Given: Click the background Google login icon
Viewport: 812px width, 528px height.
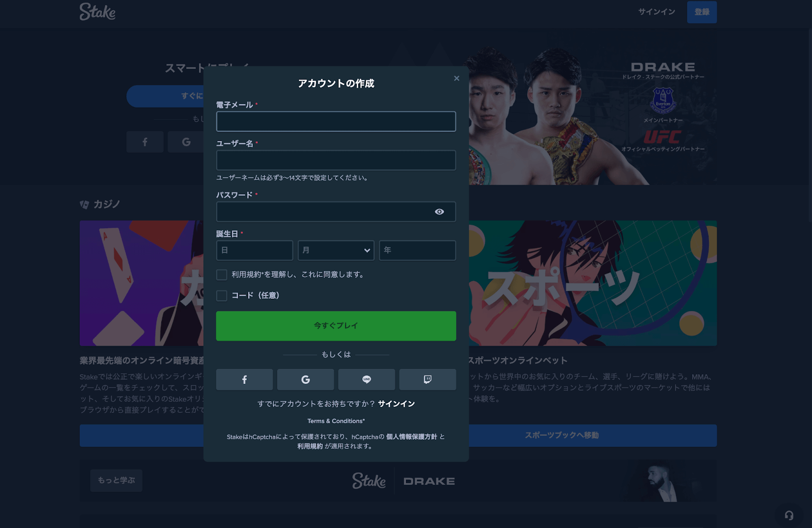Looking at the screenshot, I should pos(186,142).
